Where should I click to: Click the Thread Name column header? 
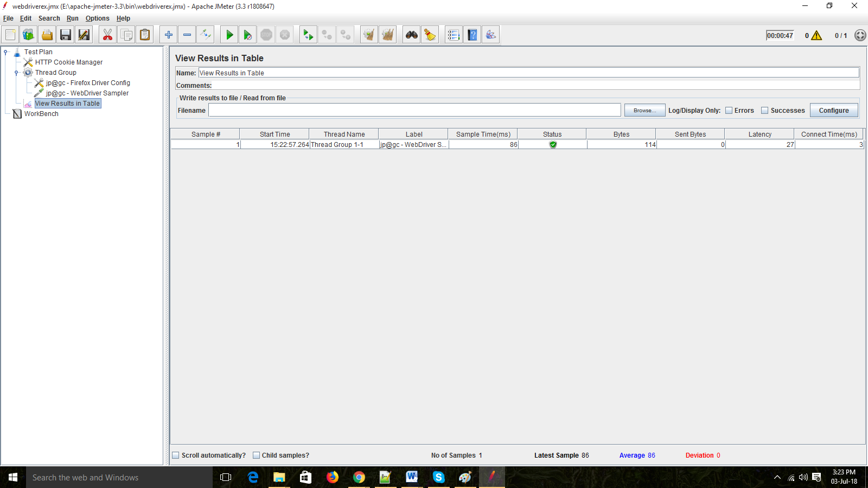(x=344, y=134)
